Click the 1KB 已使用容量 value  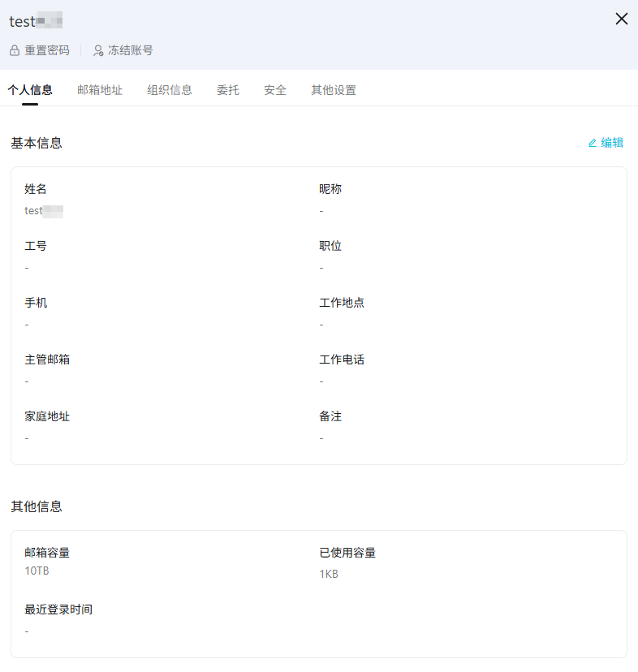329,574
